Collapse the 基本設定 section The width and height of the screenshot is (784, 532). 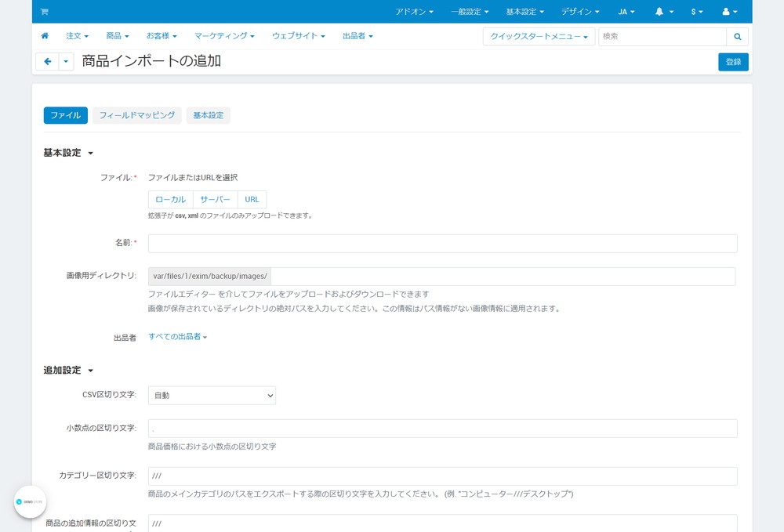pyautogui.click(x=68, y=153)
